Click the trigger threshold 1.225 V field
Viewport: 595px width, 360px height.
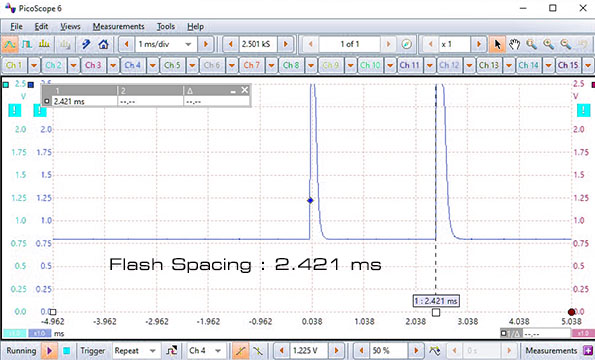coord(308,351)
